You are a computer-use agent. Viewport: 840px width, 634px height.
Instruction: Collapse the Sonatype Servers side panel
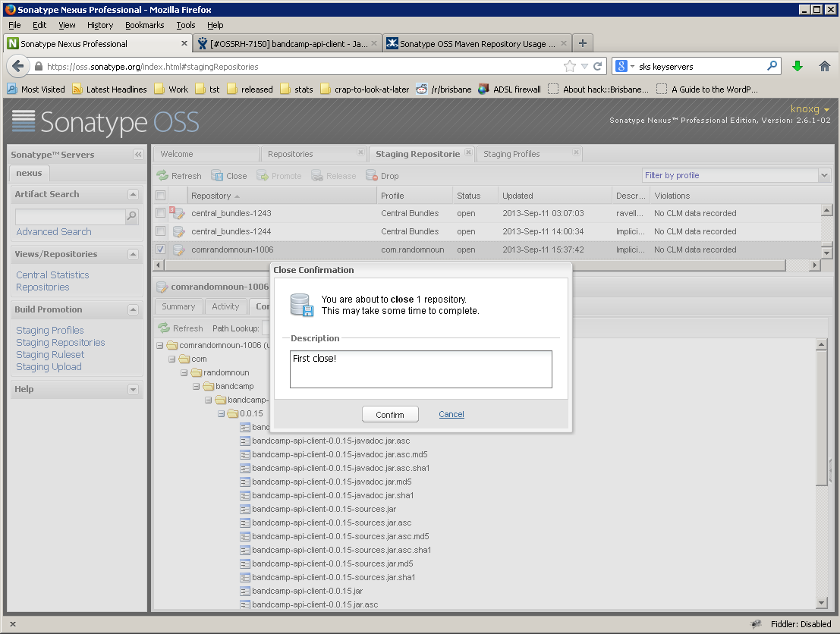click(x=138, y=154)
